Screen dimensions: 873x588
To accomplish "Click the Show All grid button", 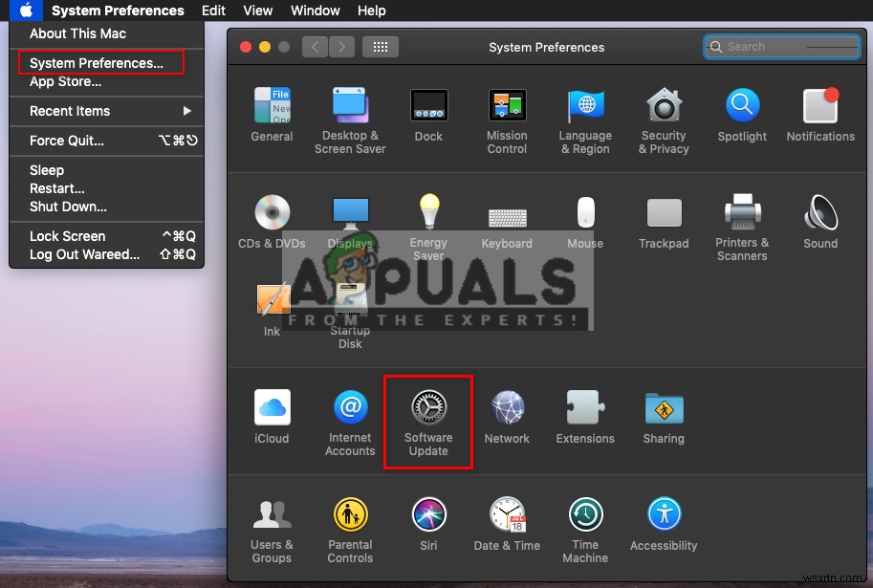I will pos(380,46).
